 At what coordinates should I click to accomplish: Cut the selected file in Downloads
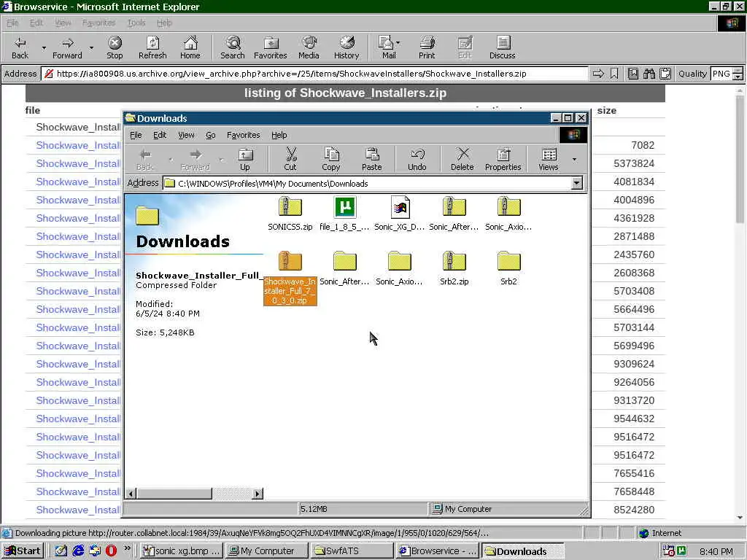pyautogui.click(x=290, y=159)
